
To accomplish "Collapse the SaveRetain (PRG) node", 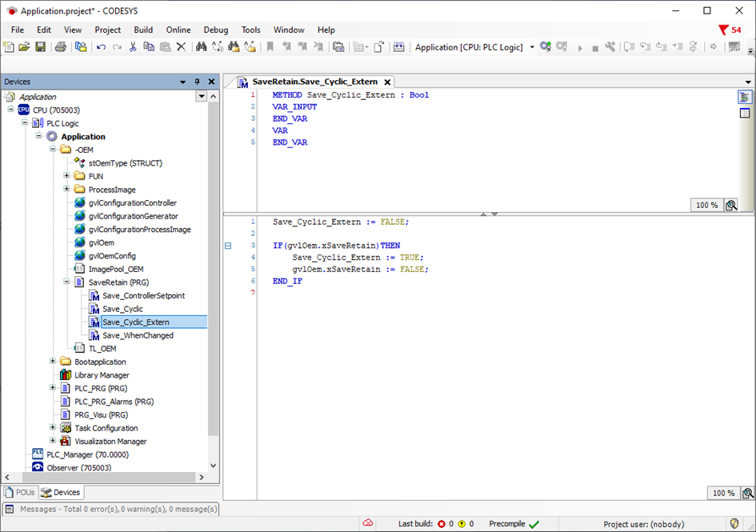I will tap(67, 282).
